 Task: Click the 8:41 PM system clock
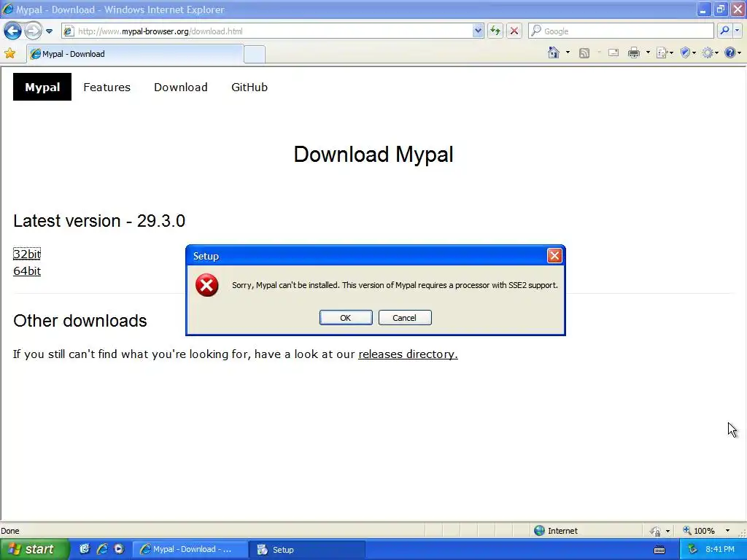tap(720, 550)
